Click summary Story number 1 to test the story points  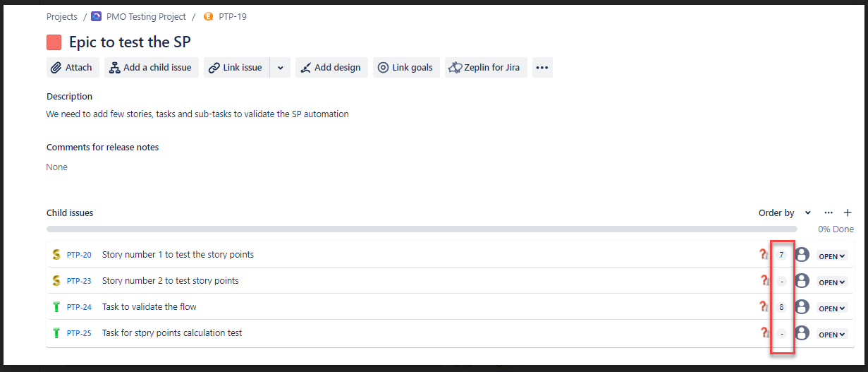tap(178, 255)
